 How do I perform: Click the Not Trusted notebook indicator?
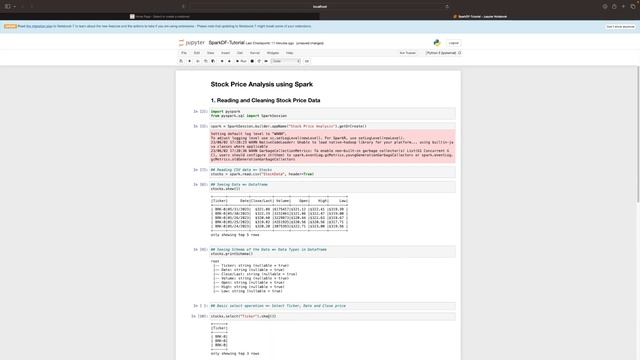pos(407,53)
